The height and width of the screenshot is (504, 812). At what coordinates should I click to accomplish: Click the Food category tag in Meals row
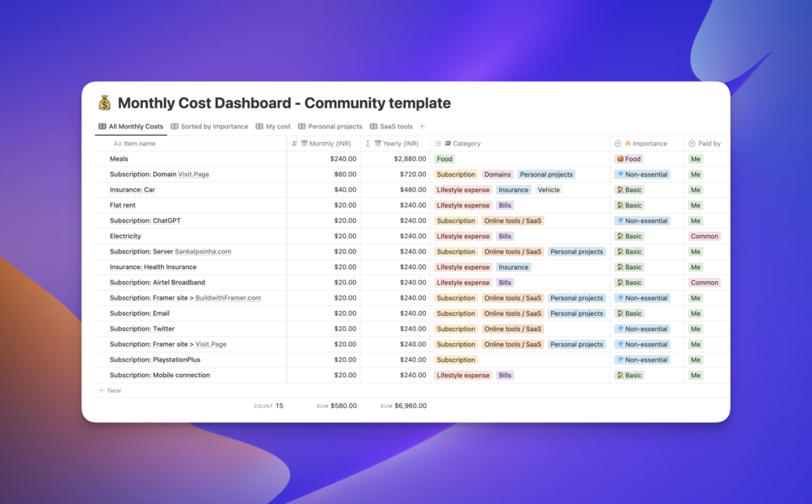click(x=444, y=159)
